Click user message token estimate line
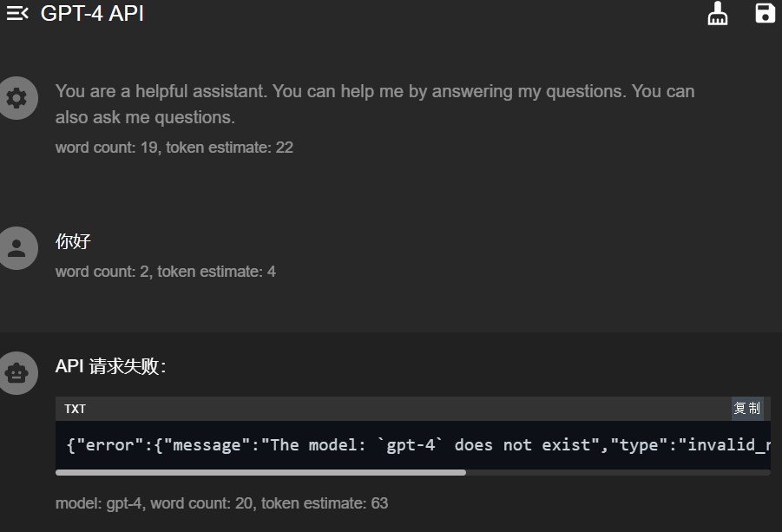Screen dimensions: 782x532 coord(166,272)
